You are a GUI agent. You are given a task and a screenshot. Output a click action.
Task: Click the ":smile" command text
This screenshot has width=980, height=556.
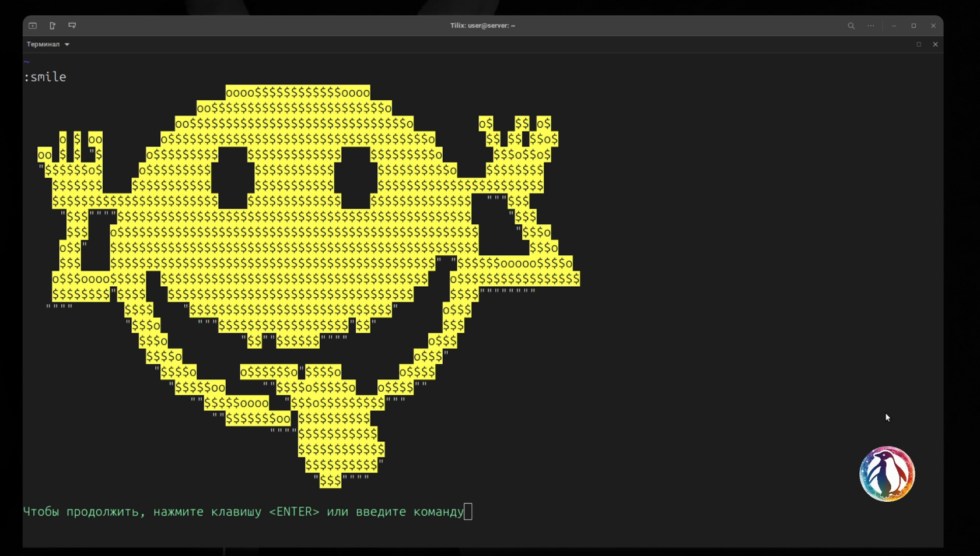[45, 77]
